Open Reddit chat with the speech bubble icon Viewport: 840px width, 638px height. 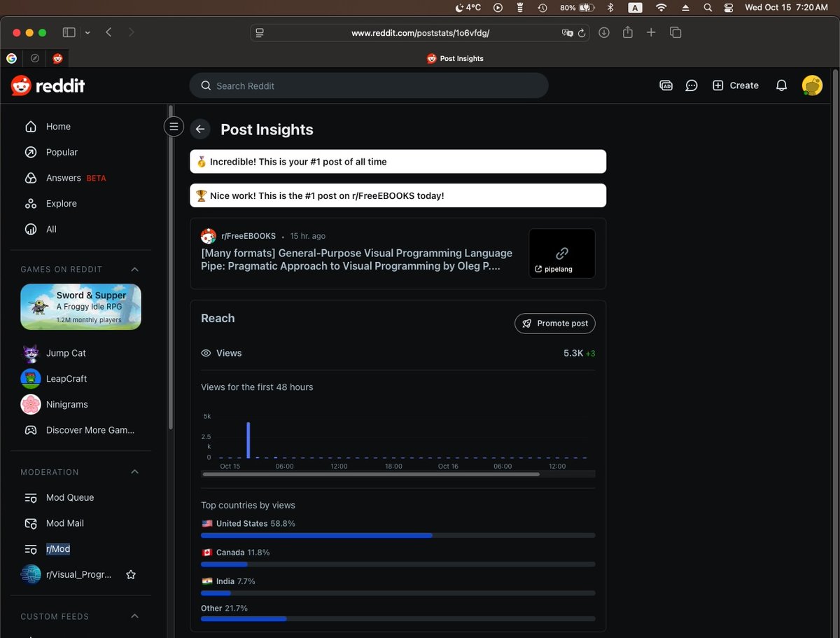(692, 85)
